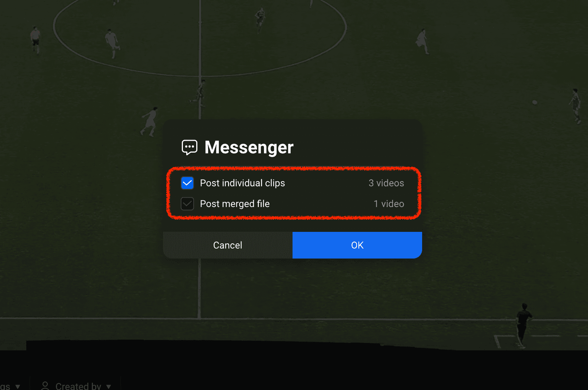Click the 3 videos count text
The image size is (588, 390).
[x=386, y=183]
